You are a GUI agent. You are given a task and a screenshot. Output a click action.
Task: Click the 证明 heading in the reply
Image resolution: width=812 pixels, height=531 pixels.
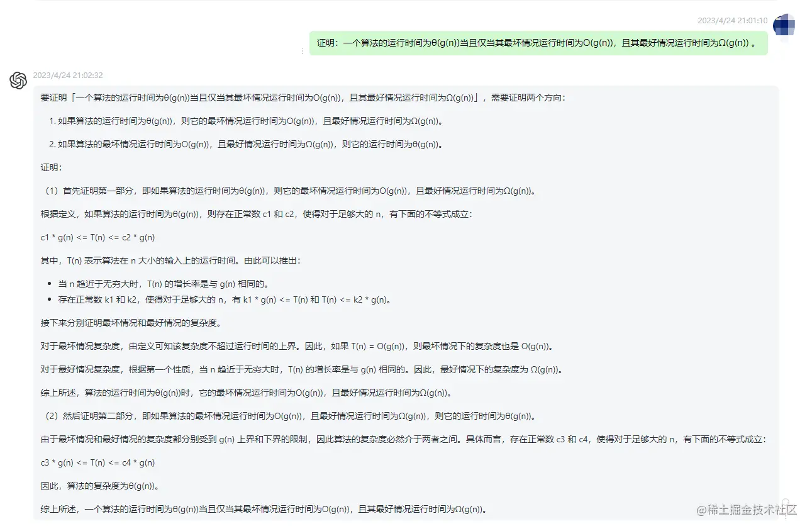click(x=49, y=167)
